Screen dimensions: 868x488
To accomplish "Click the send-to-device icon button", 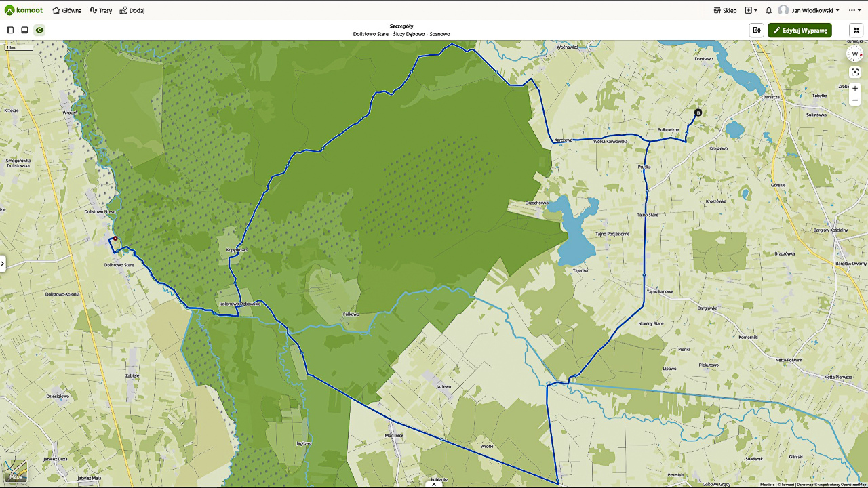I will click(757, 30).
